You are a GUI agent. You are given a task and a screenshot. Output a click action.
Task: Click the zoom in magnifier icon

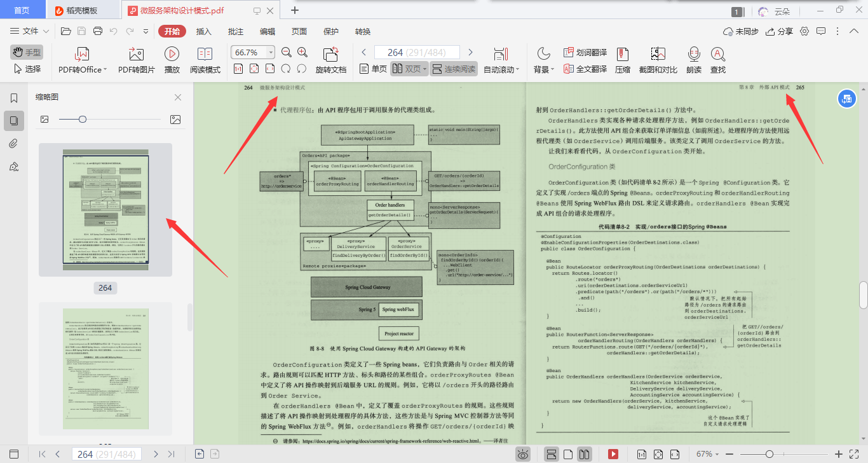click(x=302, y=53)
